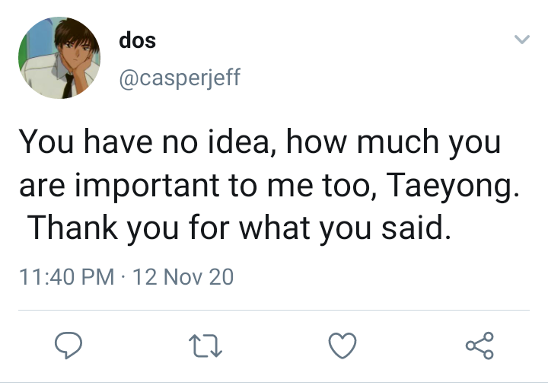Tap the character's face in the avatar
The width and height of the screenshot is (548, 392).
tap(76, 47)
